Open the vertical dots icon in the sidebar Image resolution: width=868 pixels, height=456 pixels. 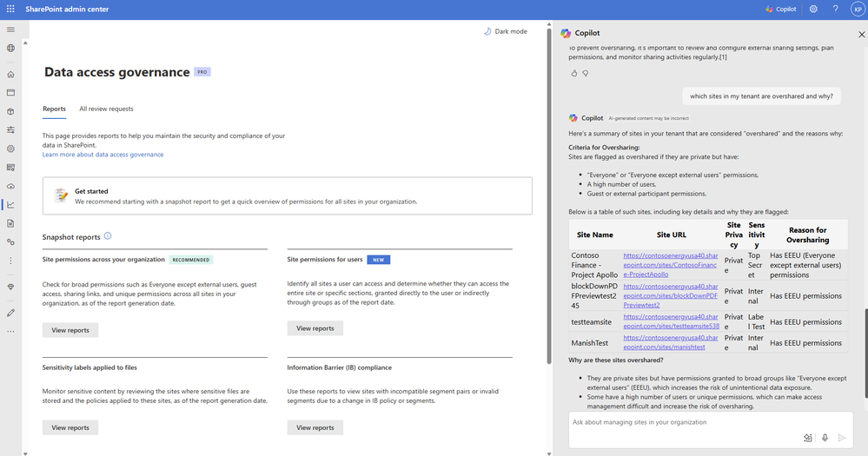click(10, 261)
